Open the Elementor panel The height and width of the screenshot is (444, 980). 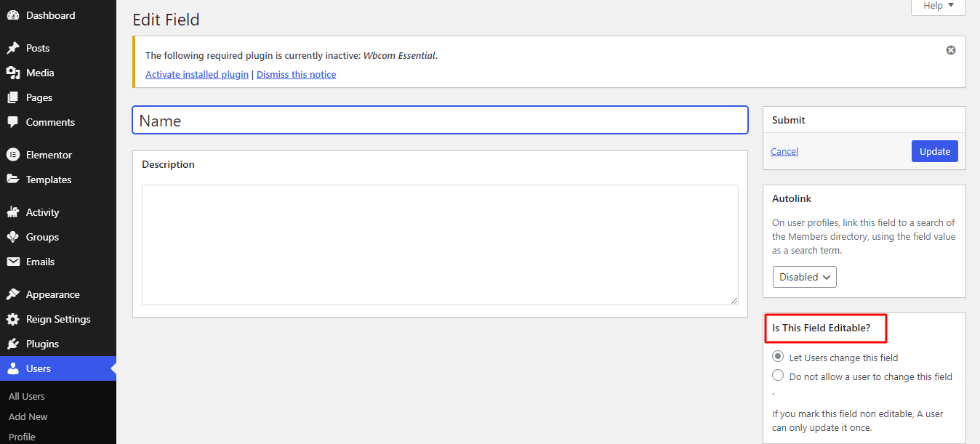(x=50, y=154)
